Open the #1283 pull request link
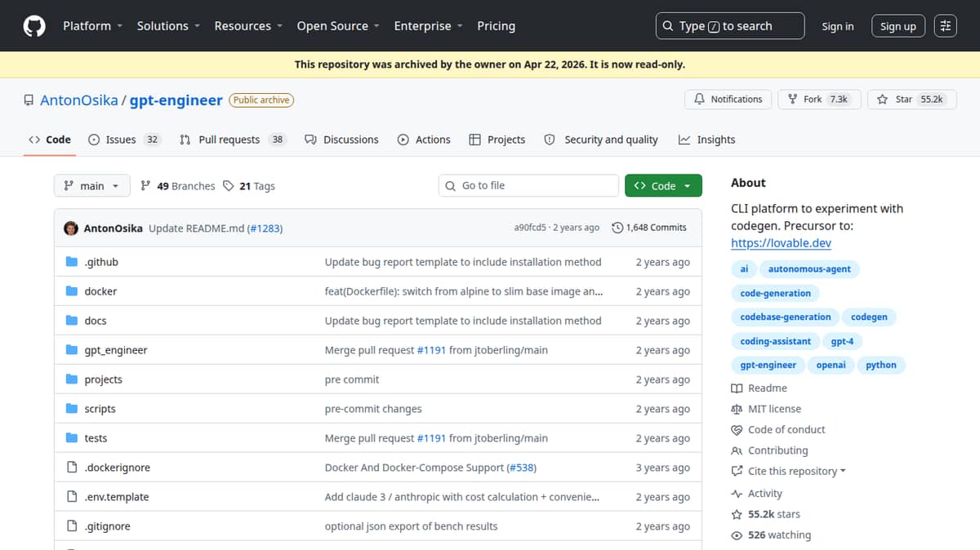 point(265,228)
